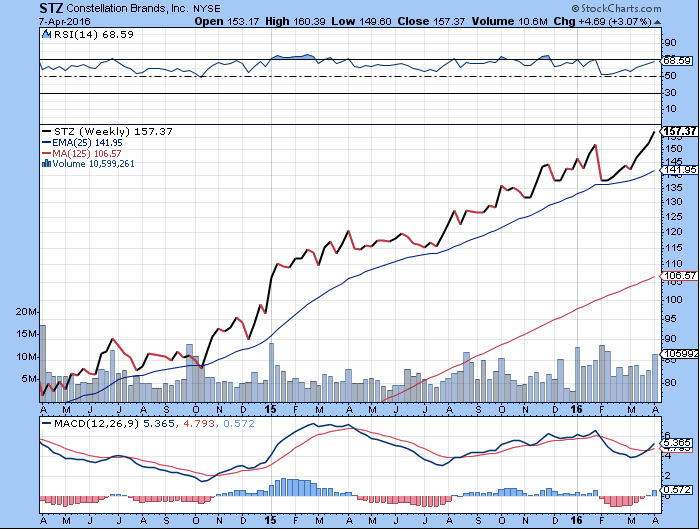The width and height of the screenshot is (700, 531).
Task: Click the Low 149.60 value
Action: coord(362,21)
